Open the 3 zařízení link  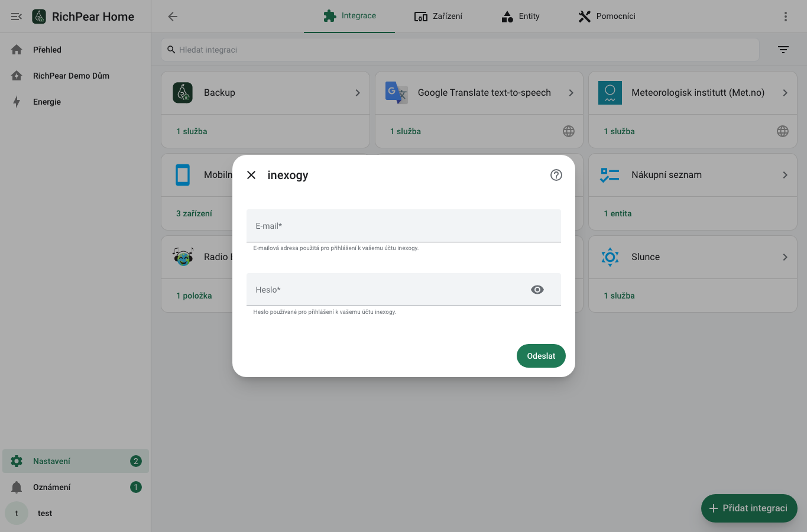[x=194, y=213]
